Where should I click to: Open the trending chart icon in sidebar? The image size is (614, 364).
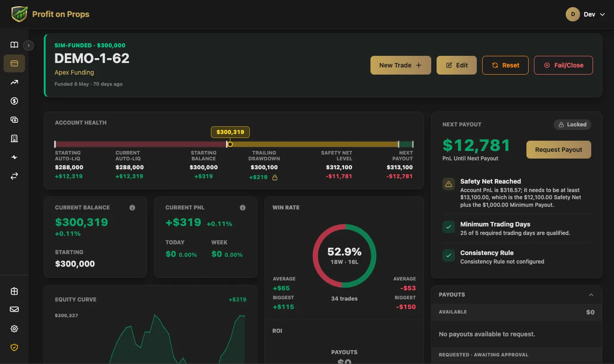[x=14, y=82]
